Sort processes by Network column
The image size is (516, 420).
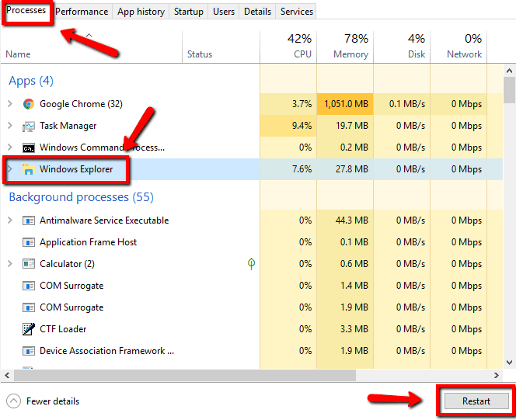point(458,47)
